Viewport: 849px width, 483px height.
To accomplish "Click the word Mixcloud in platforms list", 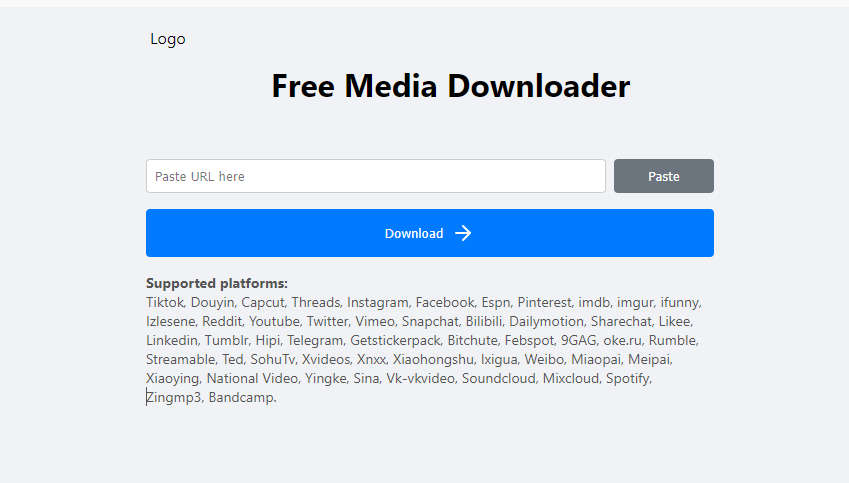I will (571, 378).
